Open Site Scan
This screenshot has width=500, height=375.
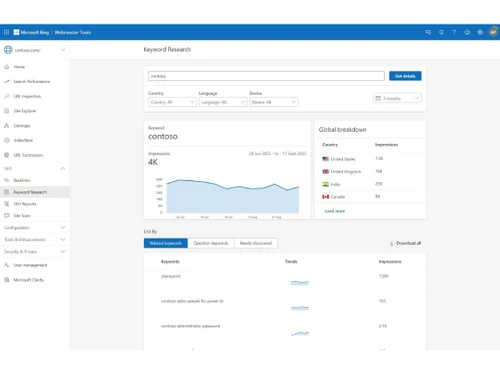pyautogui.click(x=22, y=216)
